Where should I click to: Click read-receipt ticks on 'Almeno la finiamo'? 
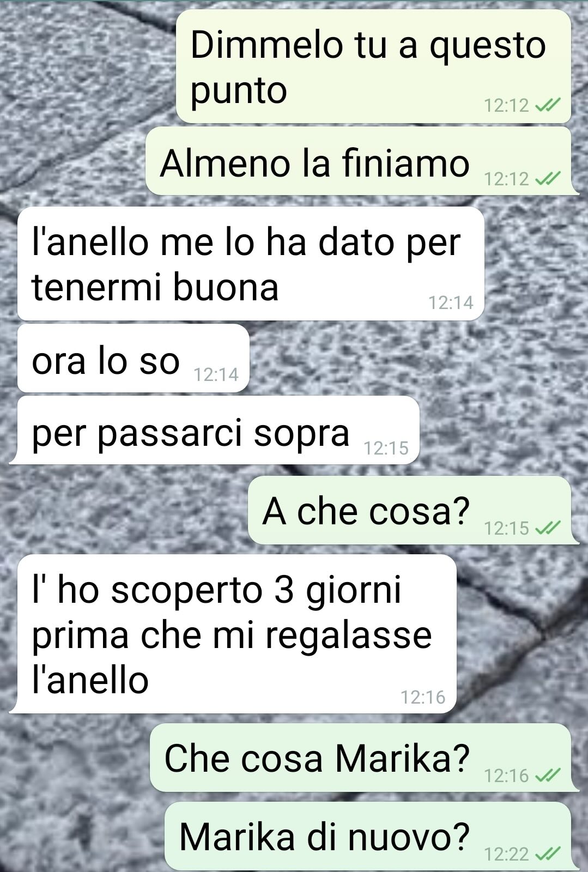[547, 178]
